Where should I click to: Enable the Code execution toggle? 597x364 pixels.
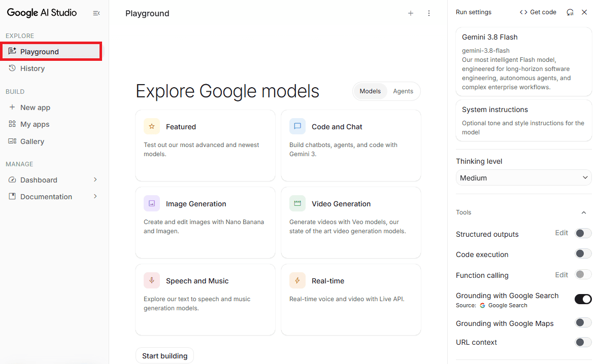pyautogui.click(x=583, y=253)
